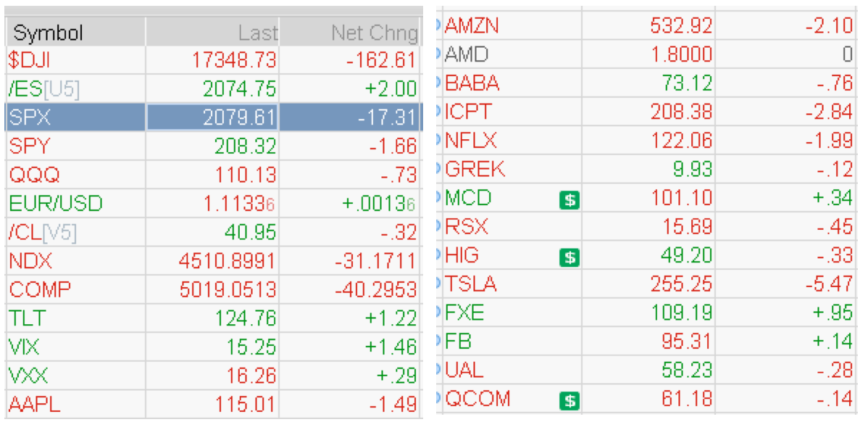Screen dimensions: 868x422
Task: Select the GREK symbol
Action: click(x=475, y=170)
